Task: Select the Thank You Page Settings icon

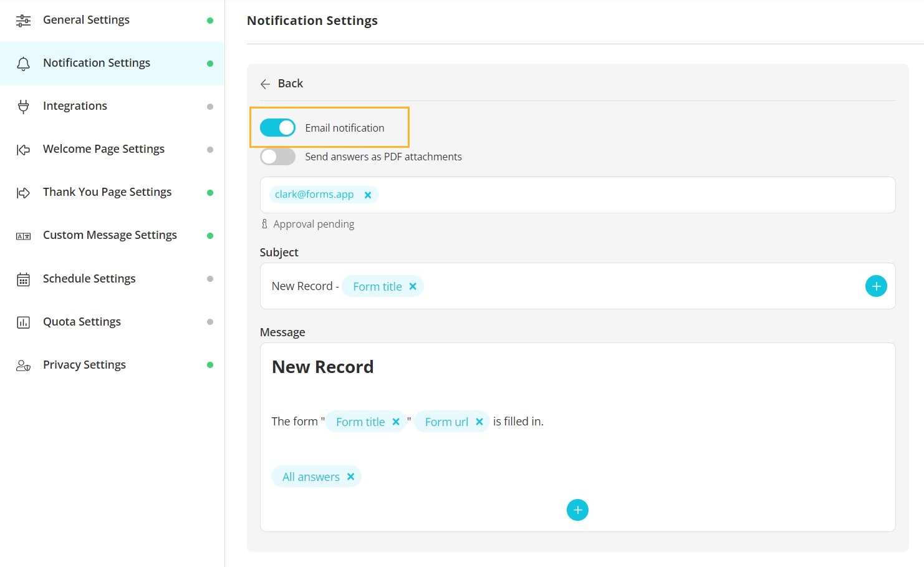Action: coord(23,192)
